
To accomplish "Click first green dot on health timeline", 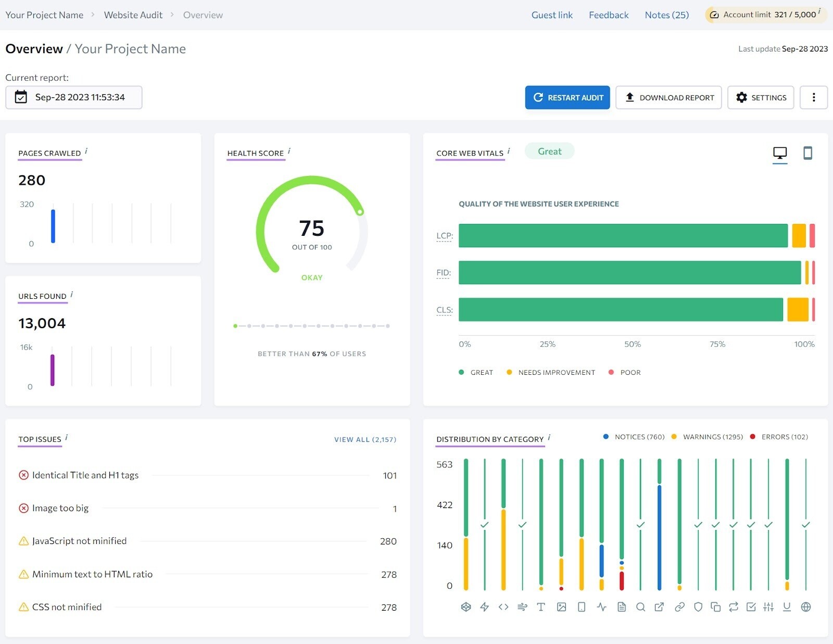I will [x=235, y=326].
